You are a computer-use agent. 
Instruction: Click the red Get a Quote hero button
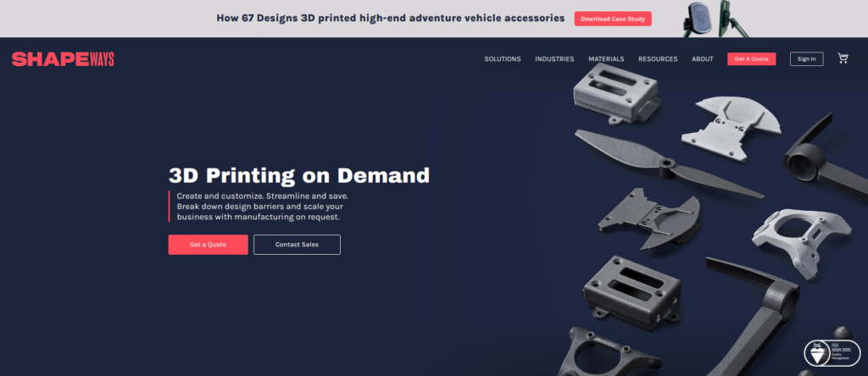click(209, 245)
